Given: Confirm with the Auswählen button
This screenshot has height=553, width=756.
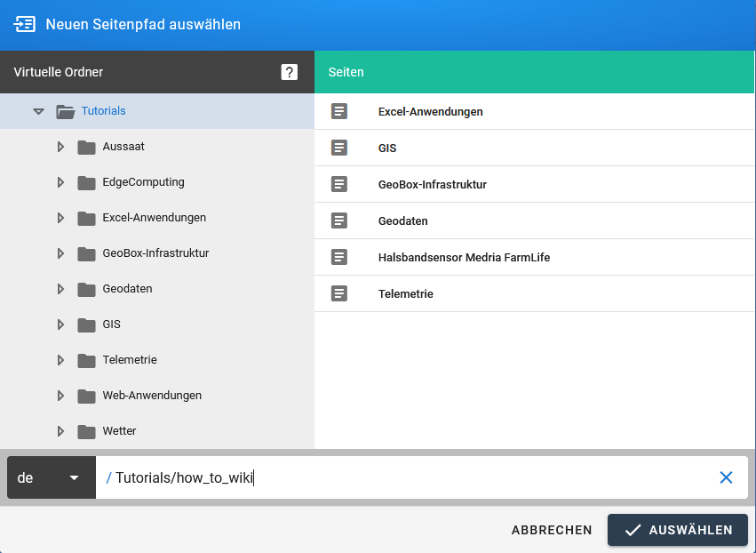Looking at the screenshot, I should pos(677,530).
